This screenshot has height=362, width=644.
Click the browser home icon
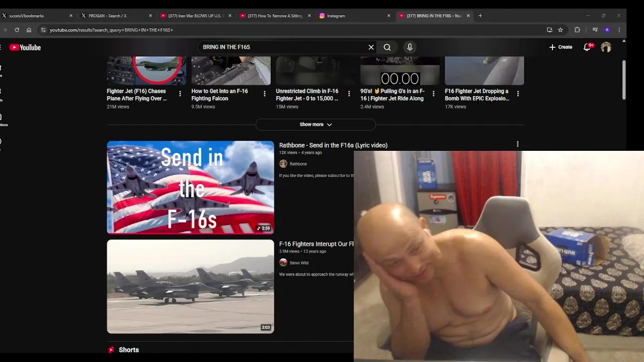[x=29, y=30]
